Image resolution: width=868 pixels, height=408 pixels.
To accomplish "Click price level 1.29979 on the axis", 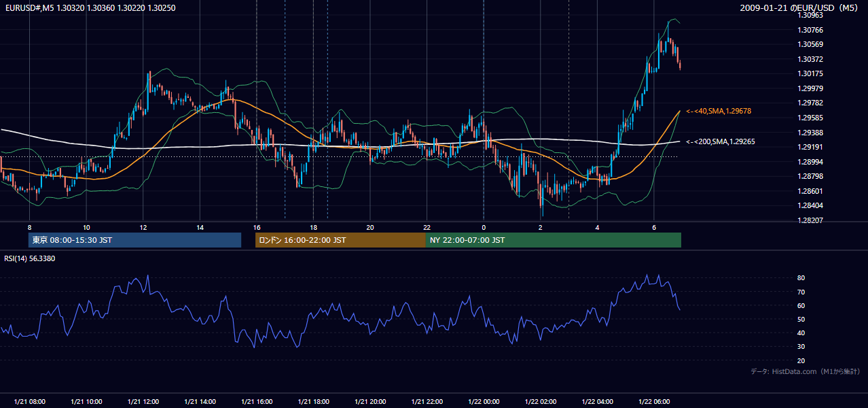I will click(x=810, y=88).
